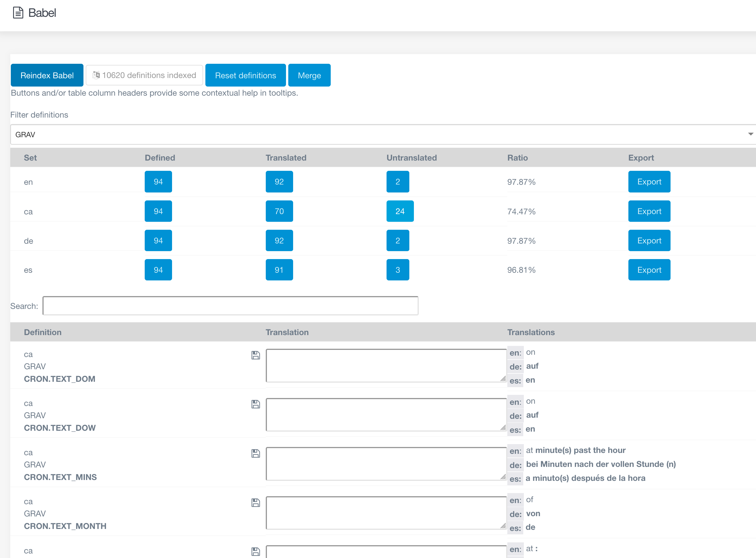Click the 96.81% ratio for es
This screenshot has width=756, height=558.
pos(521,270)
